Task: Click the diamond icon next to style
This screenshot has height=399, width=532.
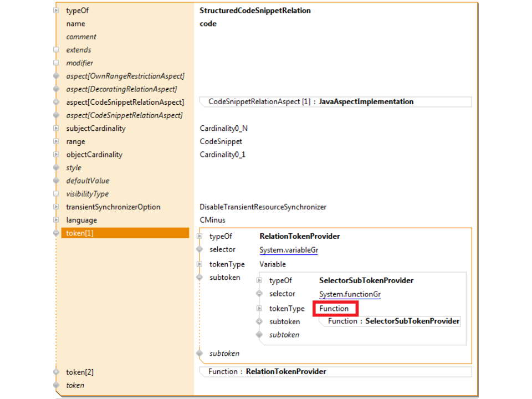Action: 56,168
